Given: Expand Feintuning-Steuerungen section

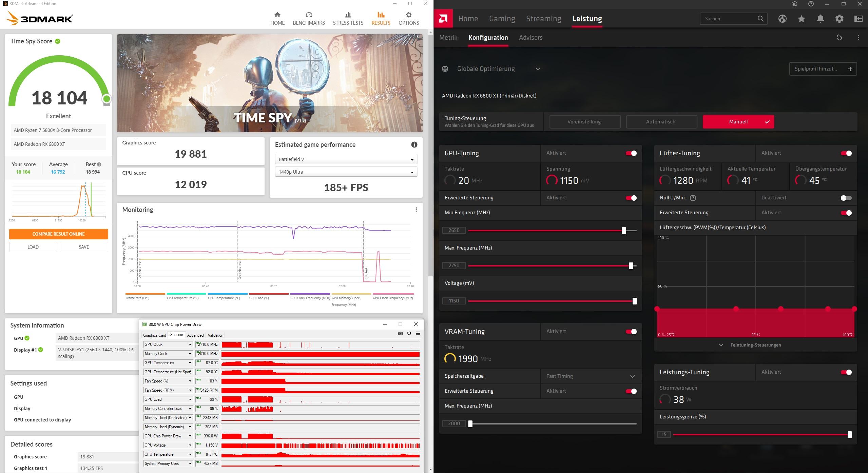Looking at the screenshot, I should pos(755,345).
